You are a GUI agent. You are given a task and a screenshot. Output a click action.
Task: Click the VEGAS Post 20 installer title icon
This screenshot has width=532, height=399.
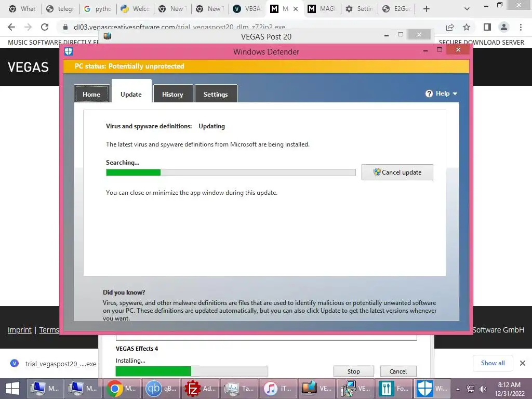[108, 36]
